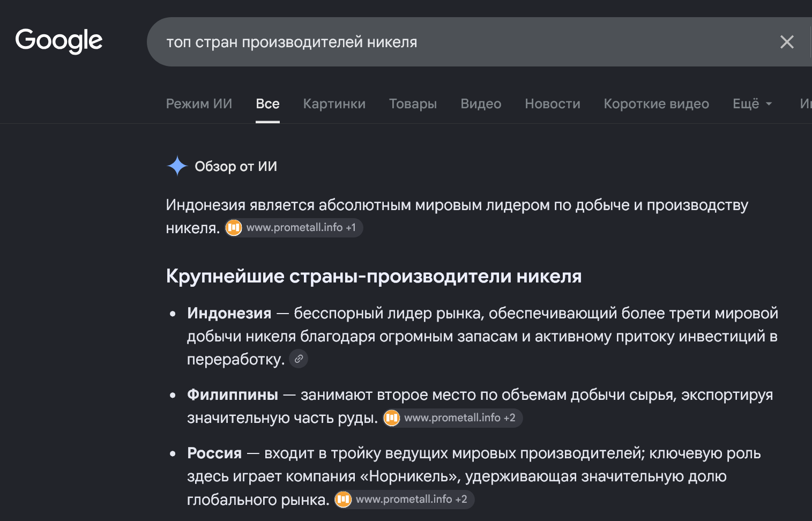Clear the search query with the X icon
812x521 pixels.
point(787,42)
